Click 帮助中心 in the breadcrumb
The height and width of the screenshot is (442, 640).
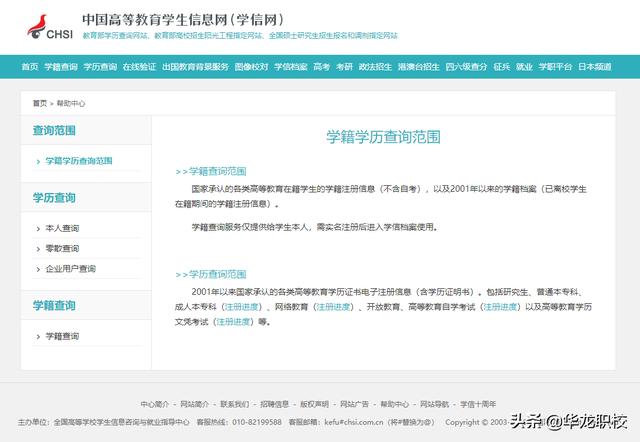[x=71, y=103]
